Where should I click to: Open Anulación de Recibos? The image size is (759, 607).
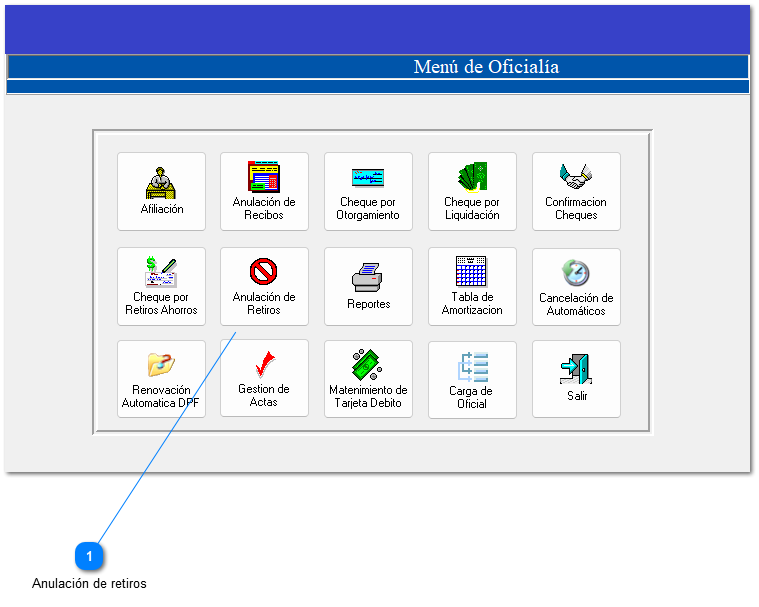[264, 191]
